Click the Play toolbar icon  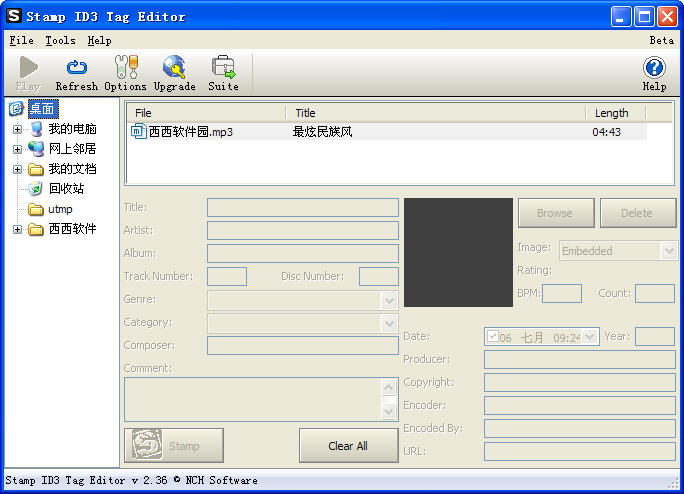[28, 67]
